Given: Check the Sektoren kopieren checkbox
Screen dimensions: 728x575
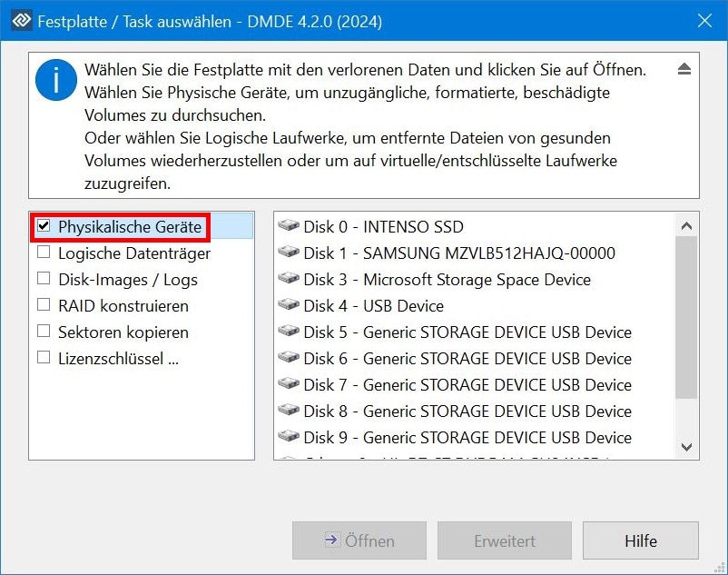Looking at the screenshot, I should pos(44,332).
